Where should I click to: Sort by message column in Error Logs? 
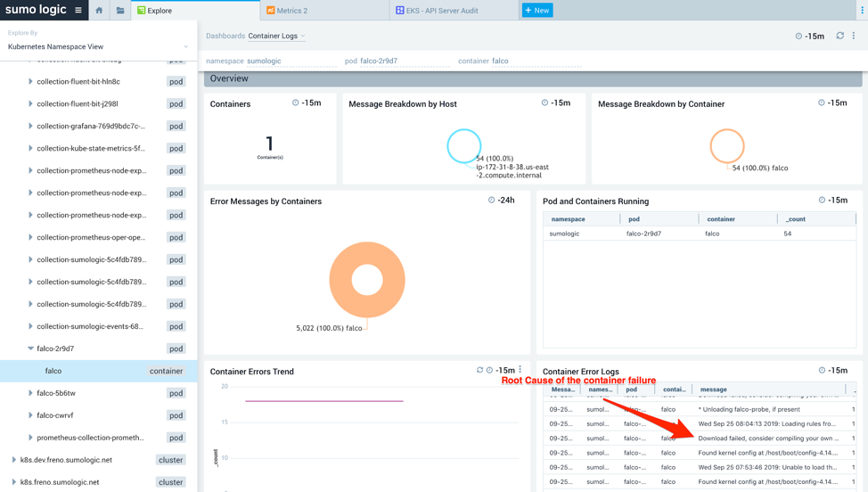pos(714,389)
